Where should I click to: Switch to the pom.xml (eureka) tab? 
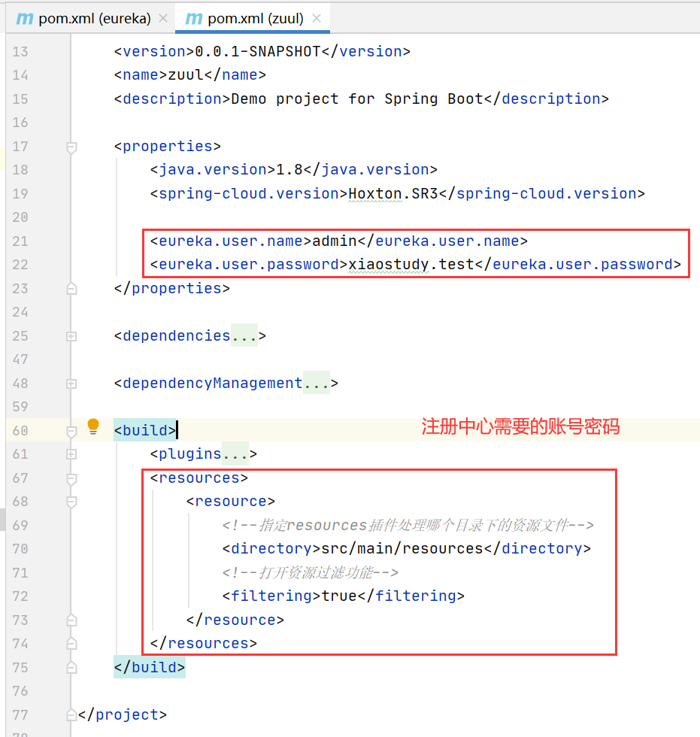[x=91, y=18]
